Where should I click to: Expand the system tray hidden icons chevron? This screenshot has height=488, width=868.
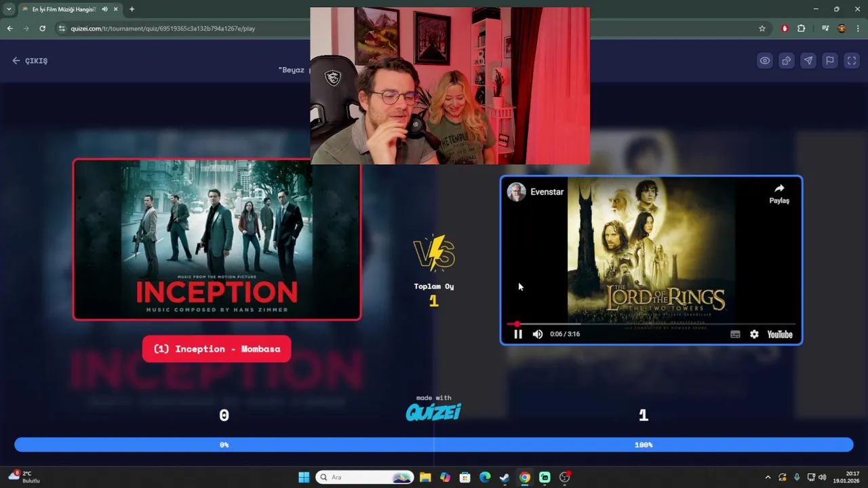click(x=768, y=477)
